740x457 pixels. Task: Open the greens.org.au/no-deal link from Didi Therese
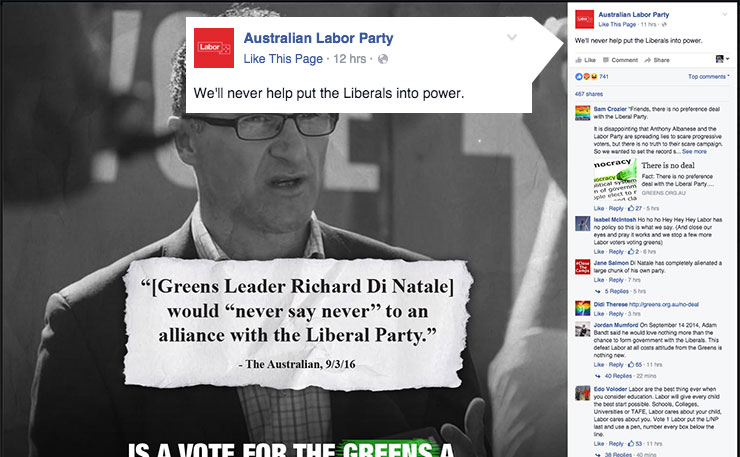(x=664, y=305)
